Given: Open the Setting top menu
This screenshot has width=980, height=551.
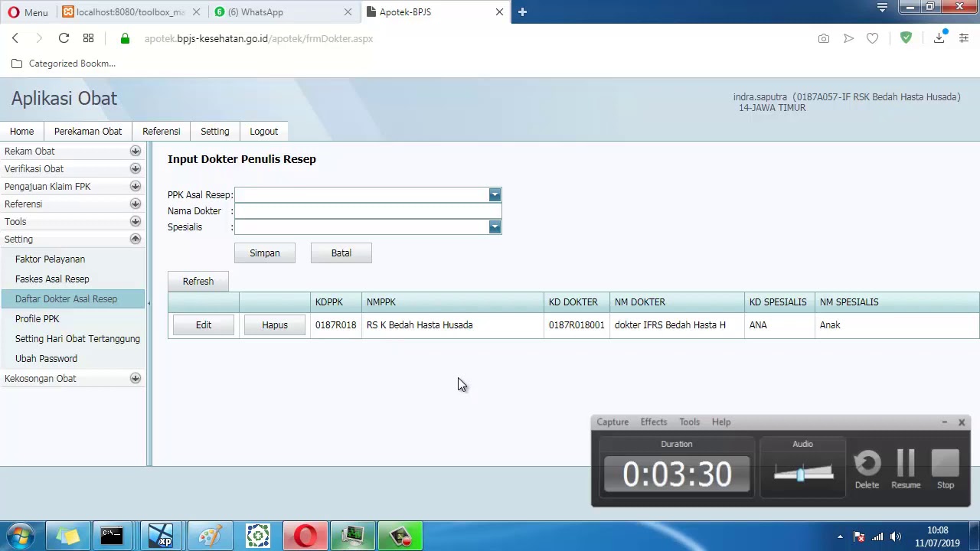Looking at the screenshot, I should click(214, 132).
